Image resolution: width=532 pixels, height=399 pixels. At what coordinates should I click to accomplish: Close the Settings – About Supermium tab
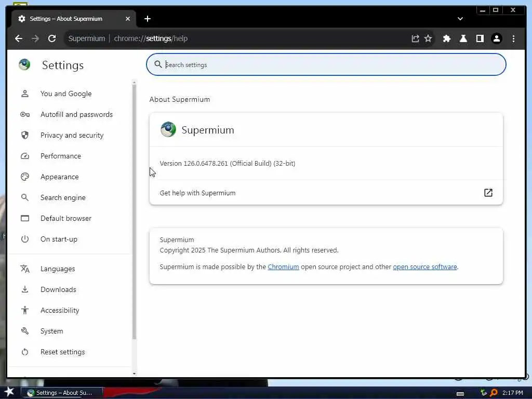[128, 19]
